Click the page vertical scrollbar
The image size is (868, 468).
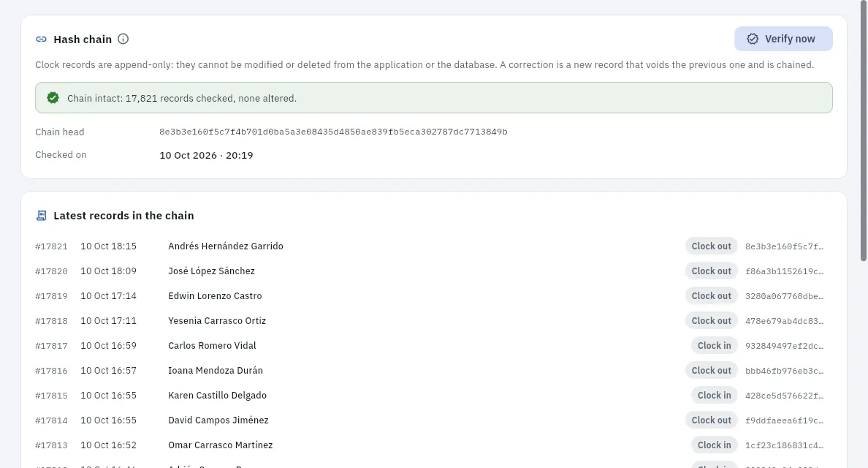(863, 131)
